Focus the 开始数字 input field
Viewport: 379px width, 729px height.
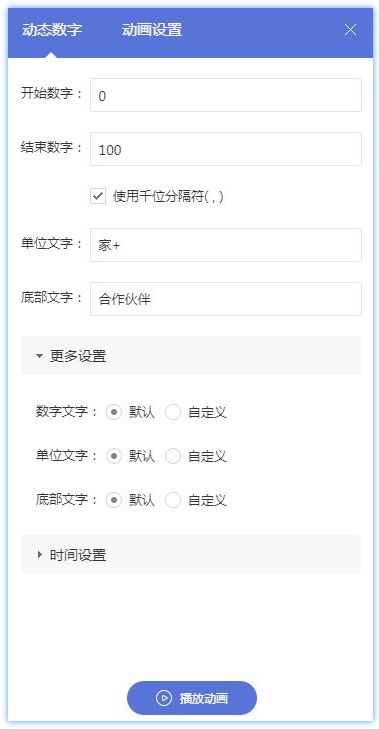(x=226, y=95)
